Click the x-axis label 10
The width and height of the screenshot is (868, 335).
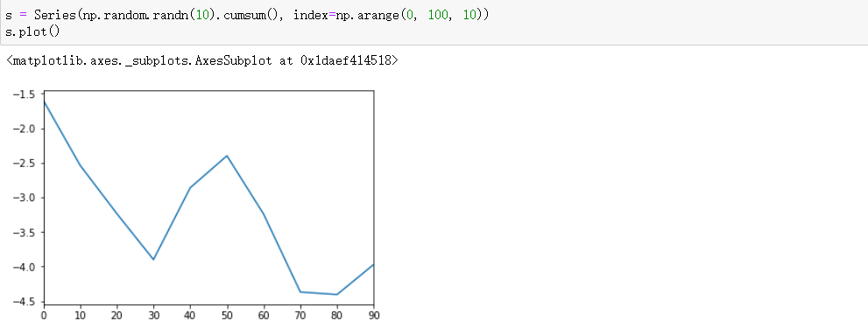(x=81, y=316)
